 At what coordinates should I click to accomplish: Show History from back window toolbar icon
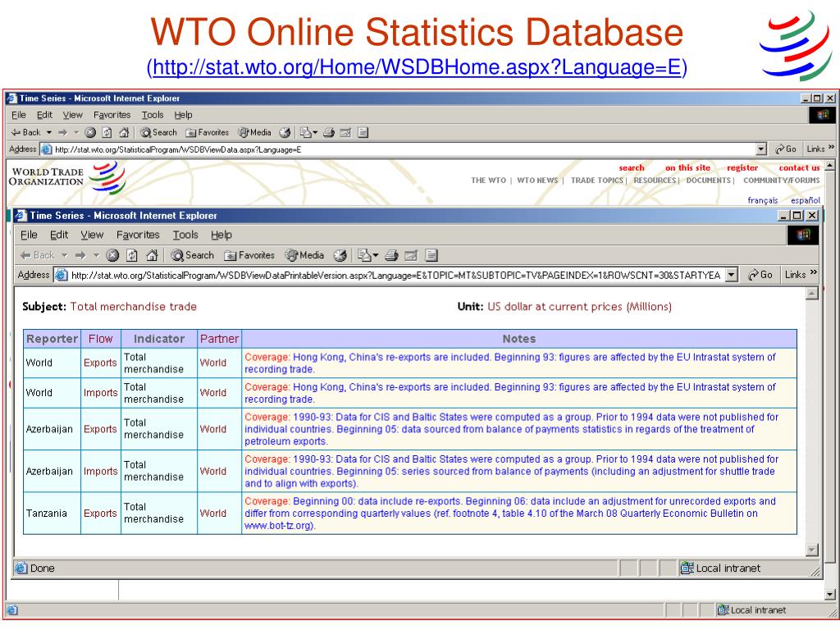pyautogui.click(x=285, y=132)
